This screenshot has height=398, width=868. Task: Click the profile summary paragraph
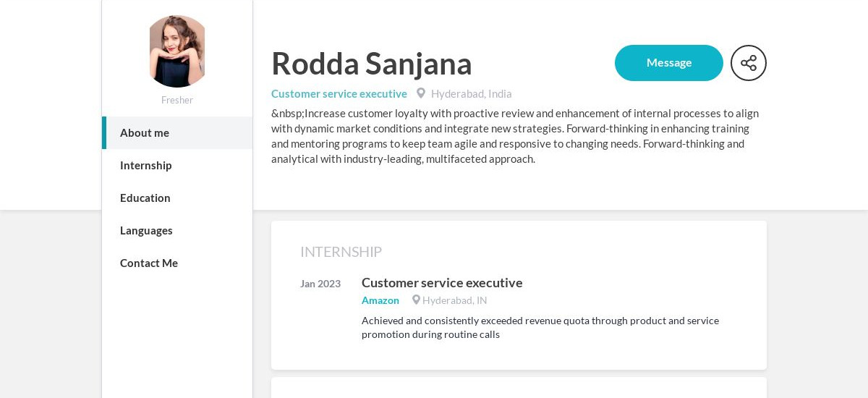[515, 136]
